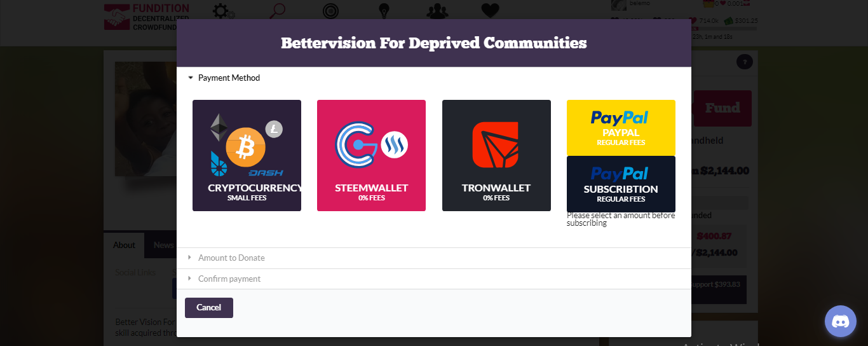Select the Cryptocurrency payment method
This screenshot has height=346, width=868.
click(247, 155)
